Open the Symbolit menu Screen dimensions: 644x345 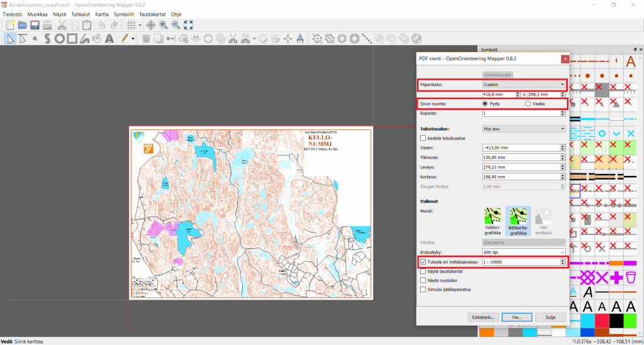point(124,14)
